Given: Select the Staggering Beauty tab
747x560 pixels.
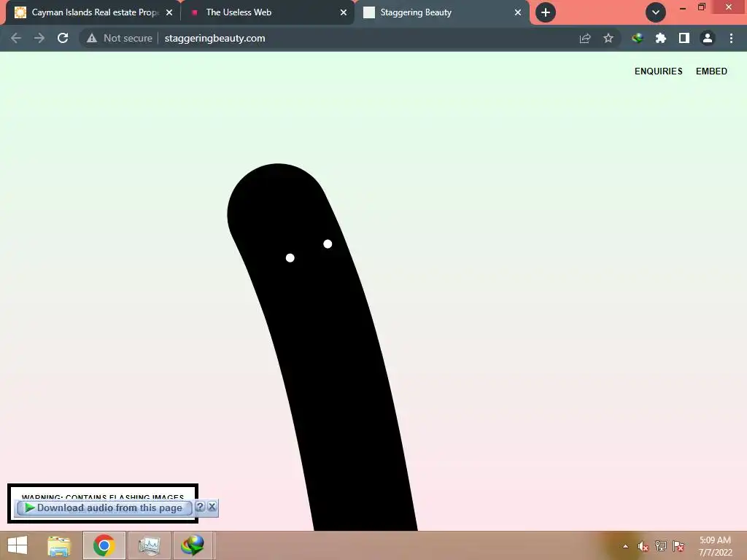Looking at the screenshot, I should click(441, 12).
